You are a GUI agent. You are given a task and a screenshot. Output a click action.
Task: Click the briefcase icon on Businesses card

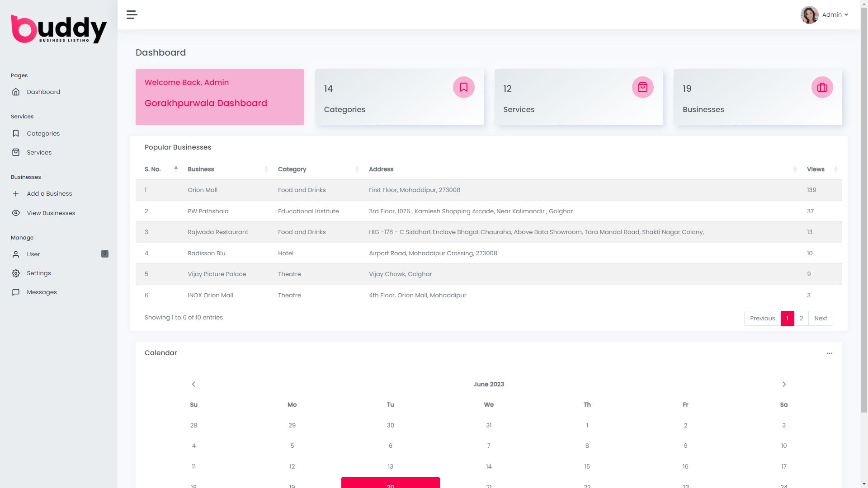click(822, 87)
